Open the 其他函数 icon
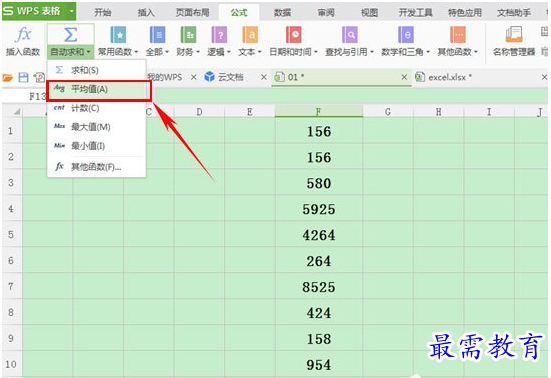 click(458, 35)
